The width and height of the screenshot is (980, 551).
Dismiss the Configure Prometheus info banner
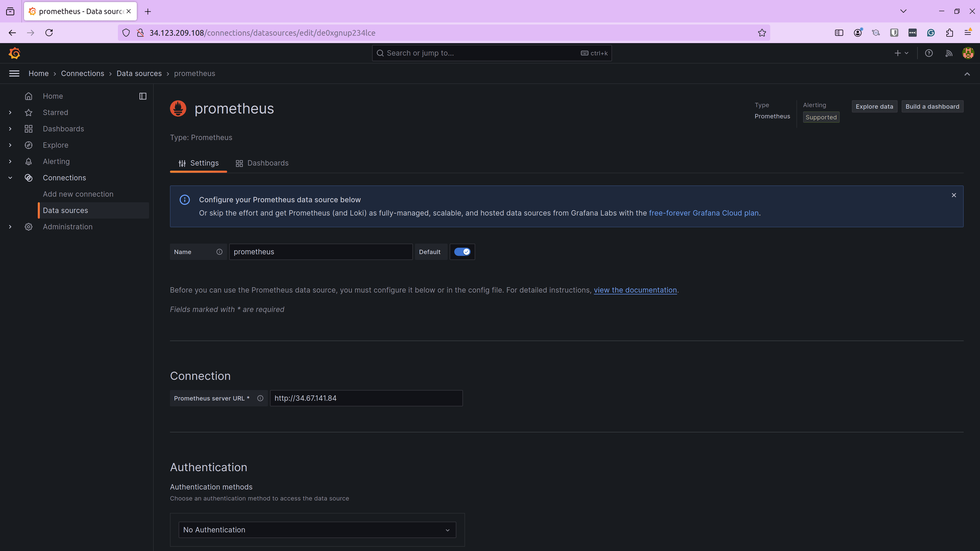tap(954, 195)
